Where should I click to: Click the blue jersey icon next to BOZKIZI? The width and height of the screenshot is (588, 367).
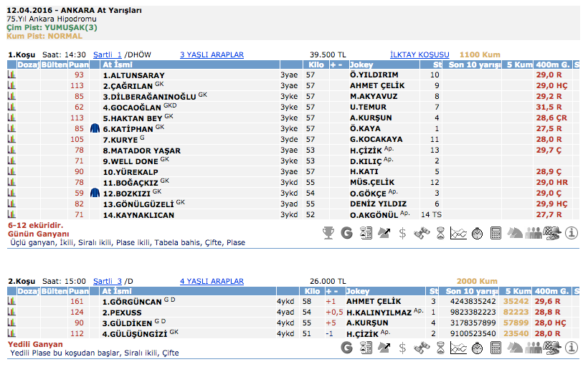[x=96, y=193]
